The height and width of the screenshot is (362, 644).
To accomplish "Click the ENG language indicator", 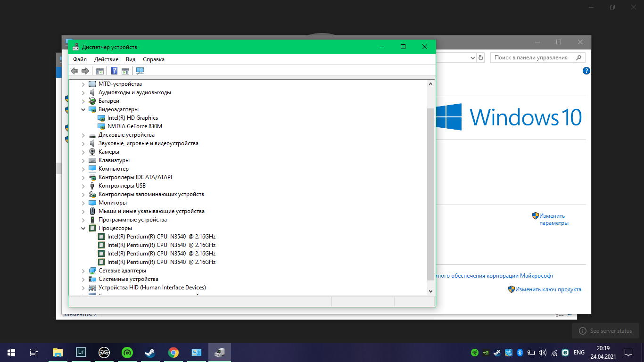I will click(579, 352).
